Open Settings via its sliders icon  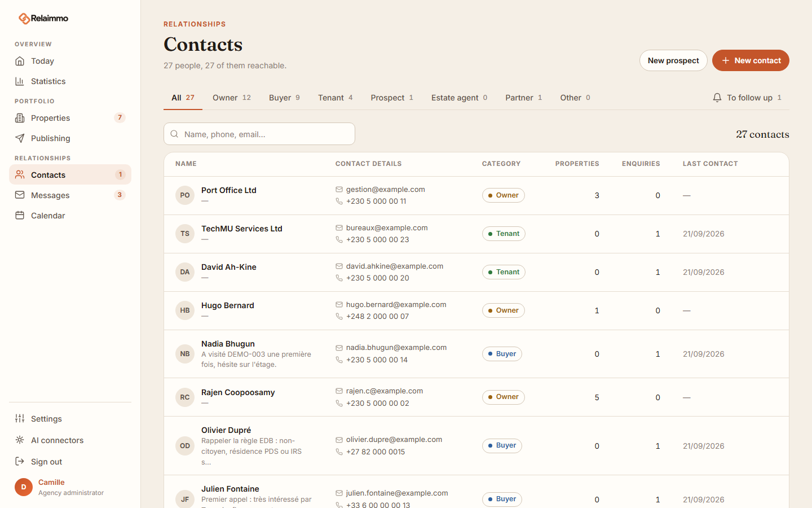tap(20, 419)
